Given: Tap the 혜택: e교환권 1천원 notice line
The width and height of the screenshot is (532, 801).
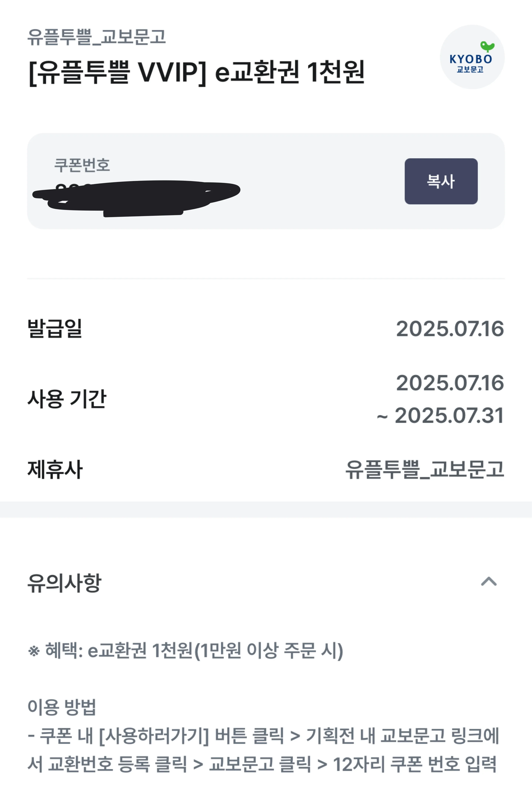Looking at the screenshot, I should [x=185, y=650].
